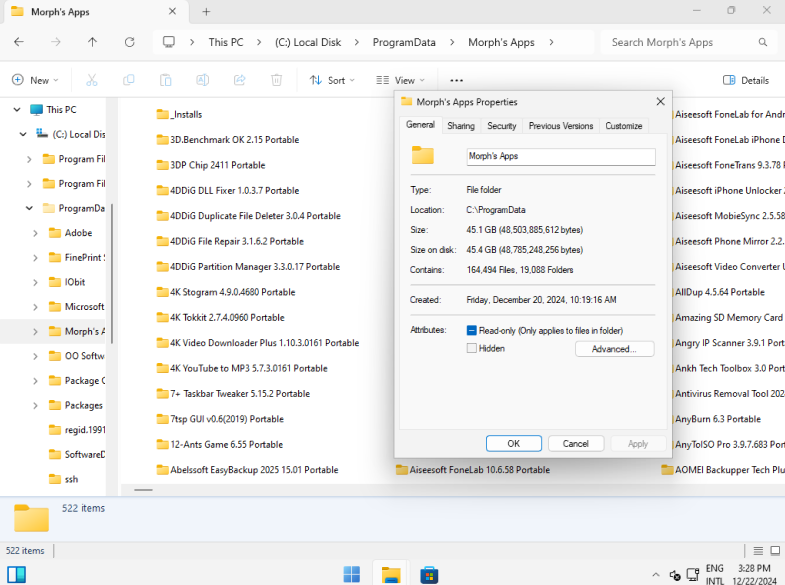Expand the FinePrint folder node
The width and height of the screenshot is (785, 585).
point(35,258)
